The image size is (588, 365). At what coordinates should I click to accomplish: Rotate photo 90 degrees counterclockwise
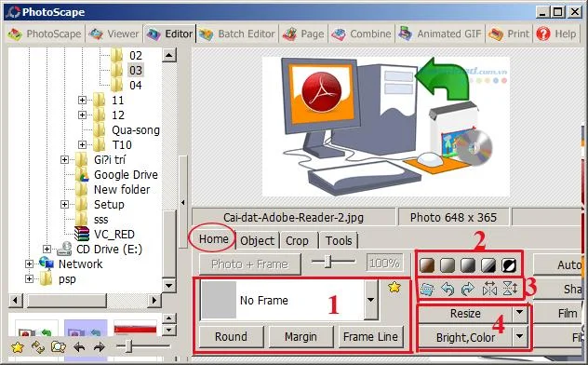(x=448, y=290)
